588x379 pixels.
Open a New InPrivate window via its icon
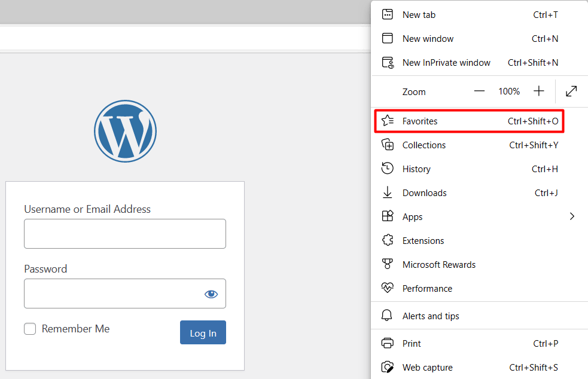point(386,62)
